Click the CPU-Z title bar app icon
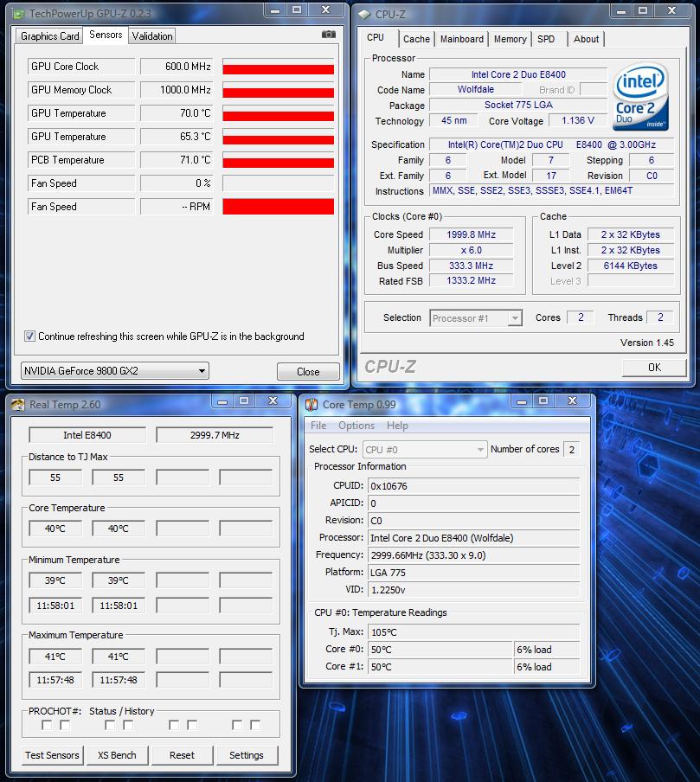 tap(365, 15)
